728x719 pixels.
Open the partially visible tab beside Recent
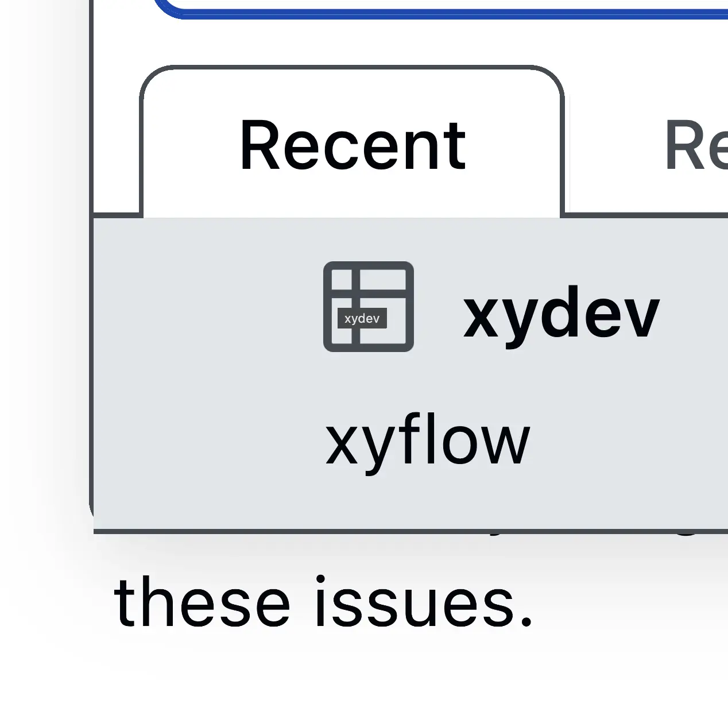[x=695, y=145]
